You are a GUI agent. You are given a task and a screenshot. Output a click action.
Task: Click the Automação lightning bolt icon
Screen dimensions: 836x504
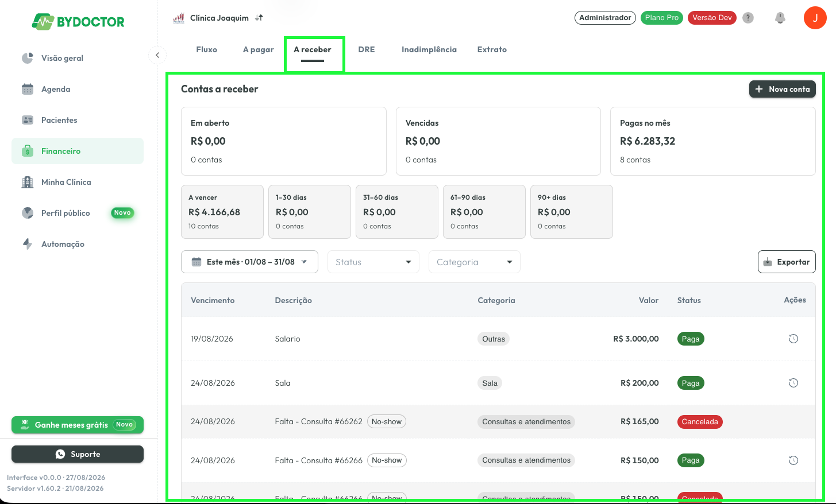point(28,244)
